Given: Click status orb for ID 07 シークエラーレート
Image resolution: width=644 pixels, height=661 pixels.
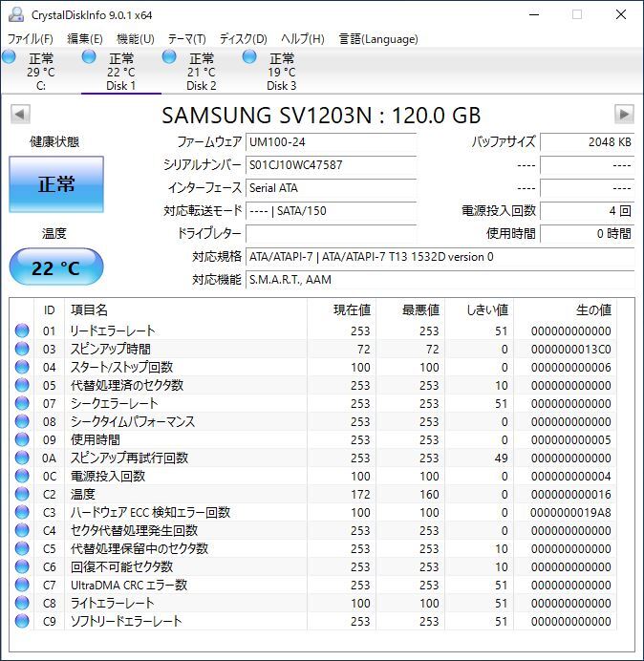Looking at the screenshot, I should [22, 403].
